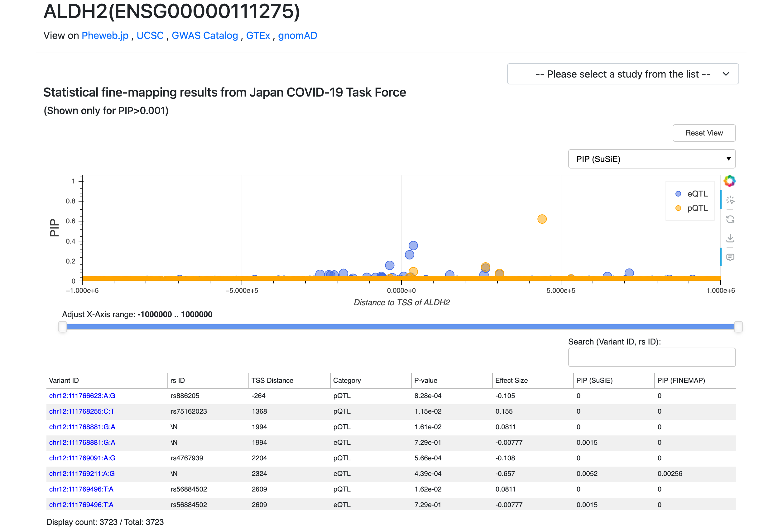Screen dimensions: 783x532
Task: Click the eQTL legend marker
Action: pos(678,194)
